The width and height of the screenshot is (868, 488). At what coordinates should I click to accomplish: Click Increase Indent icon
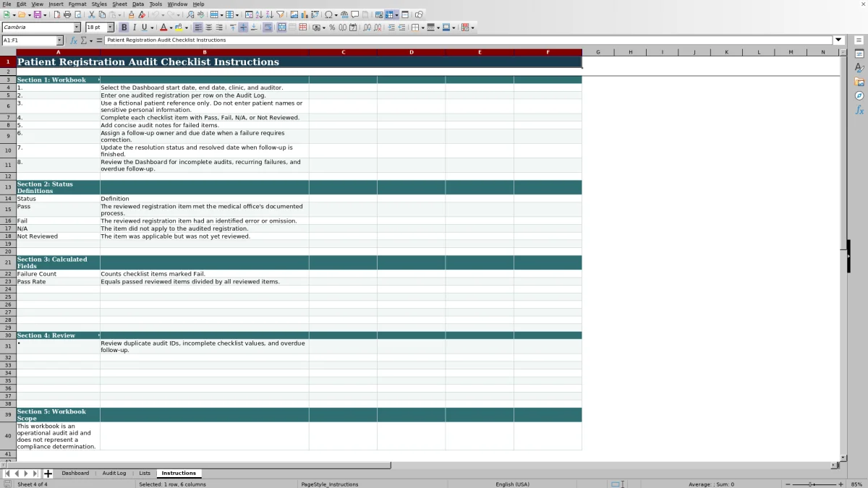391,27
